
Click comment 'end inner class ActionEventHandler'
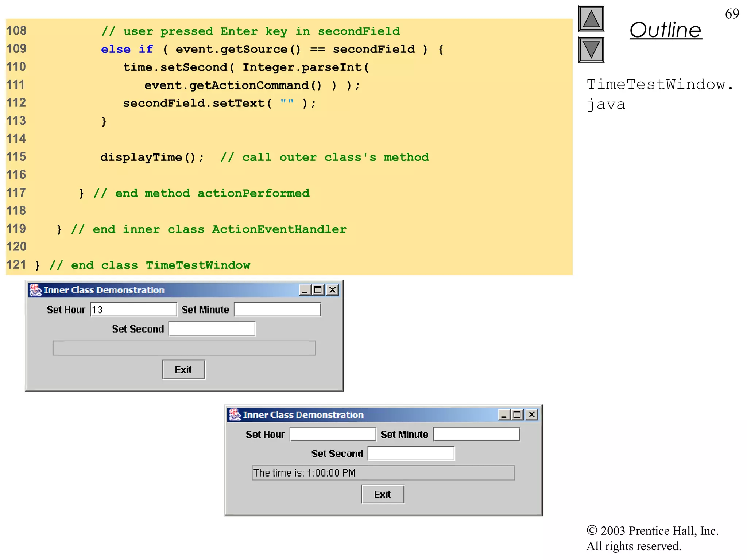(x=209, y=229)
